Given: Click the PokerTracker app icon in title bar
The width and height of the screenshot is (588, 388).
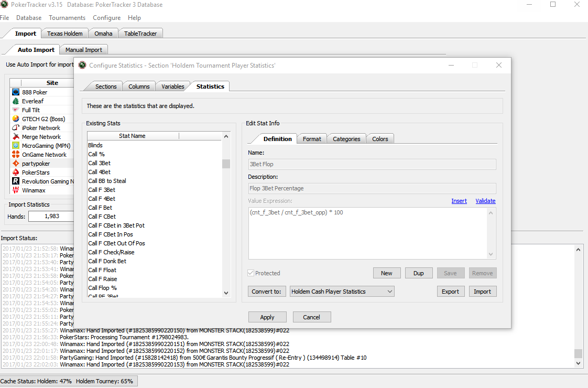Looking at the screenshot, I should 4,5.
